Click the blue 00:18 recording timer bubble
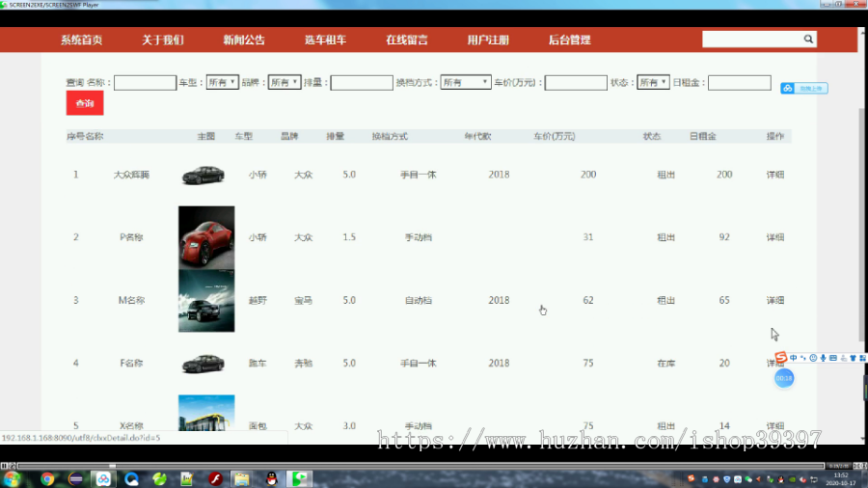868x488 pixels. [x=784, y=378]
